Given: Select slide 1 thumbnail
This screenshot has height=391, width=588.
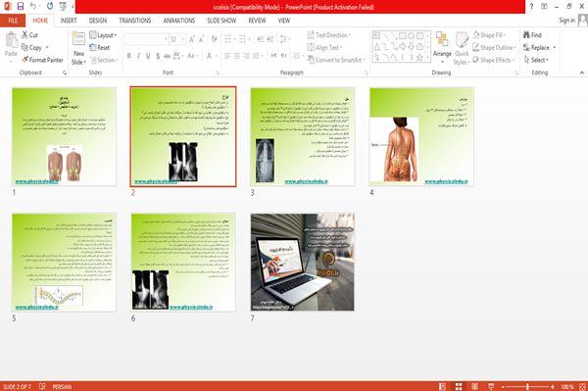Looking at the screenshot, I should coord(64,137).
